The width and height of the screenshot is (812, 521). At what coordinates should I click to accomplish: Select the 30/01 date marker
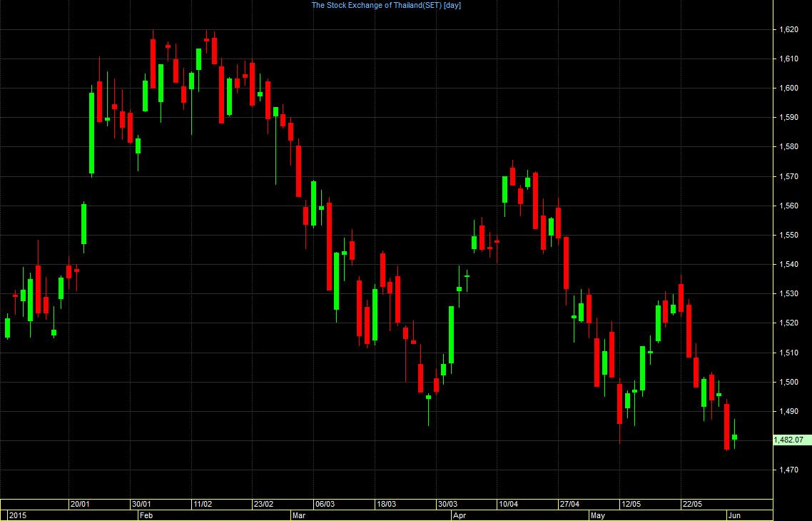click(141, 505)
